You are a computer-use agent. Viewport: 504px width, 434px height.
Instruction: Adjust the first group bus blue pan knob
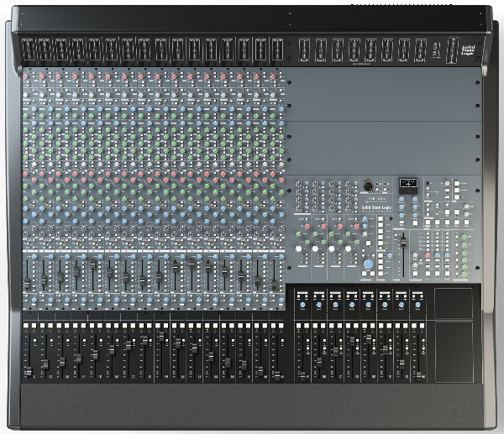coord(302,305)
